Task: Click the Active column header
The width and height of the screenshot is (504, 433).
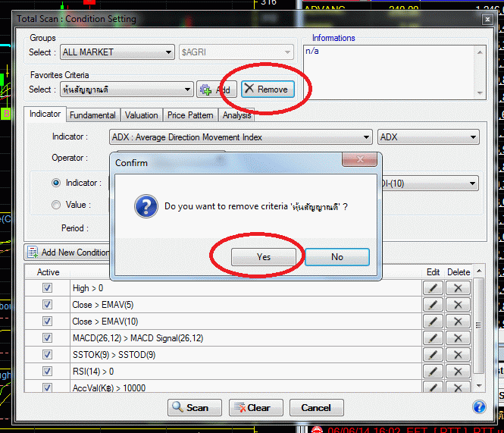Action: [x=49, y=272]
